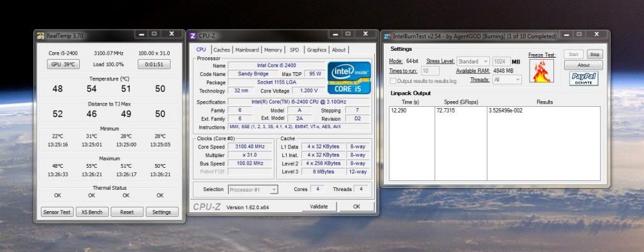Click the Bus Speed 100.02 MHz value

(250, 163)
